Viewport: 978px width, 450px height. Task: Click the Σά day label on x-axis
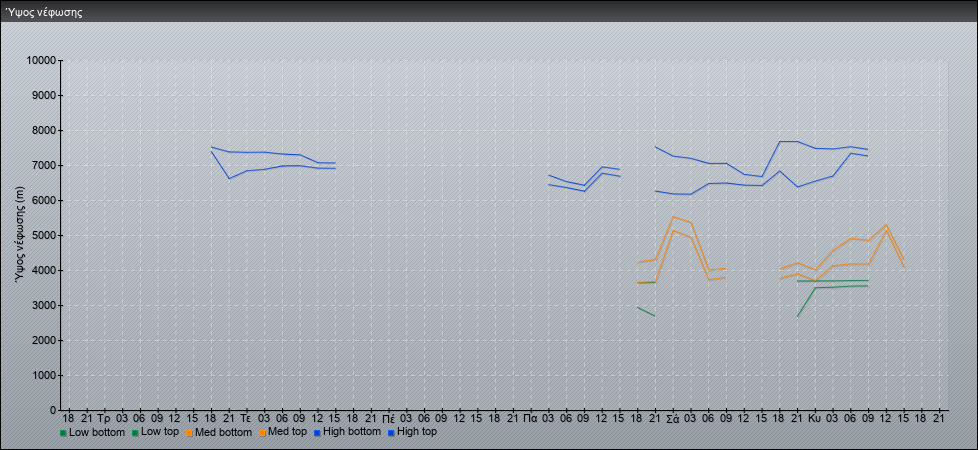(x=672, y=418)
